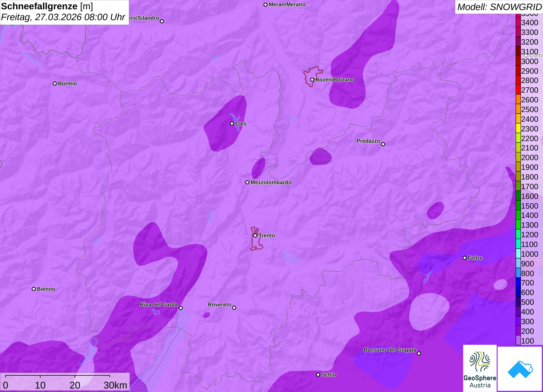Click the 1100 m turquoise legend swatch

tap(518, 244)
